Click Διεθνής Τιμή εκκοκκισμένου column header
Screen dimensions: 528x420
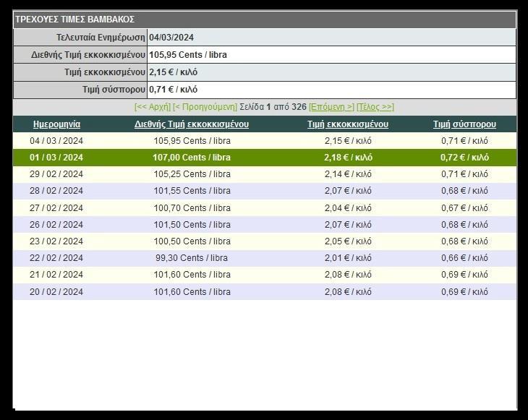point(192,124)
